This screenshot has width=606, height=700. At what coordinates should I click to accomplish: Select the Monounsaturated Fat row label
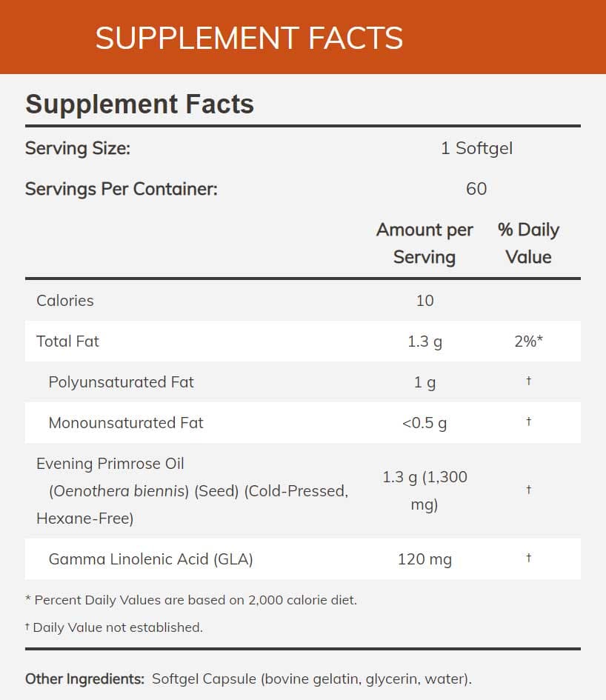[126, 423]
